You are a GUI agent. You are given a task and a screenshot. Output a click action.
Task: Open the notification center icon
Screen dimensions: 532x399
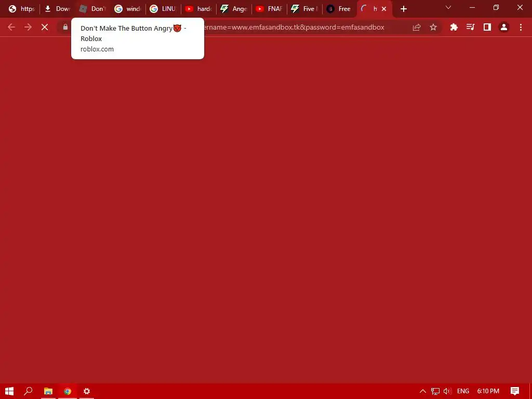point(515,391)
